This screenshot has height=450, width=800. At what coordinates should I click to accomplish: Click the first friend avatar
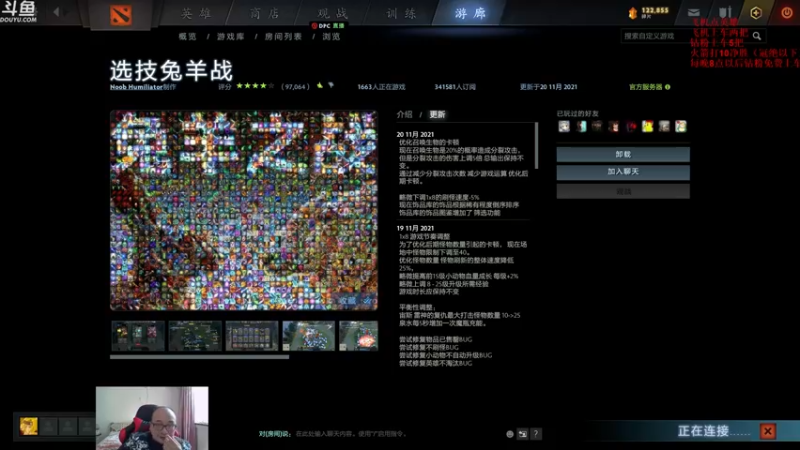[x=564, y=126]
